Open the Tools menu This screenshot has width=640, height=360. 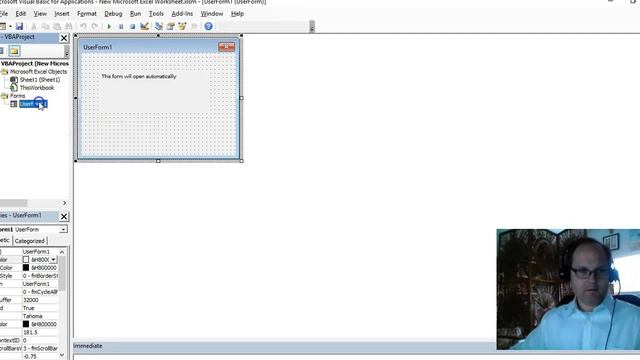coord(156,13)
